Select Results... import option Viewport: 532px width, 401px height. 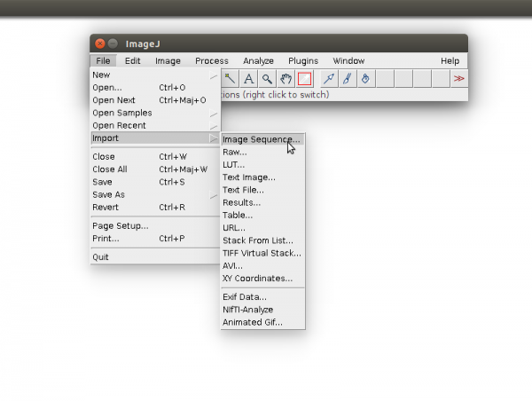262,202
